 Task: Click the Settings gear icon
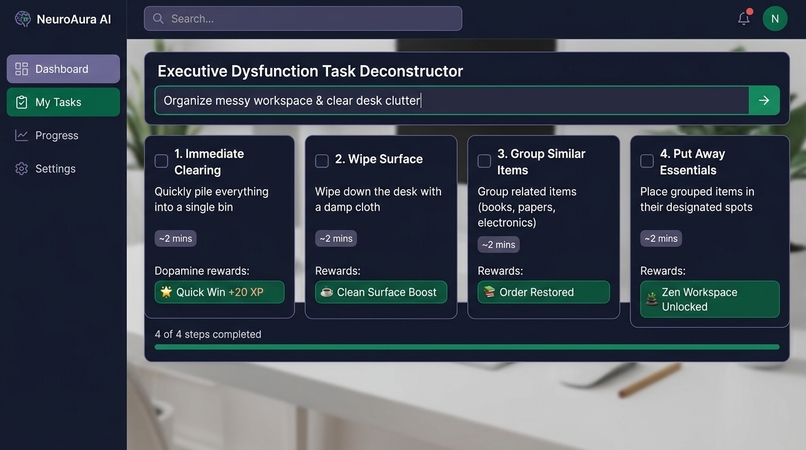(x=22, y=169)
